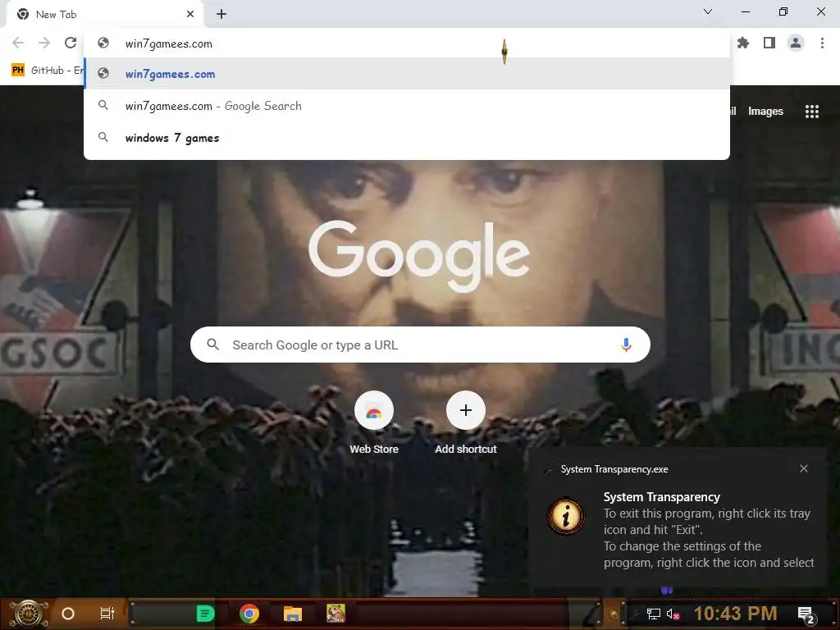Viewport: 840px width, 630px height.
Task: Click the network tray icon
Action: pos(654,614)
